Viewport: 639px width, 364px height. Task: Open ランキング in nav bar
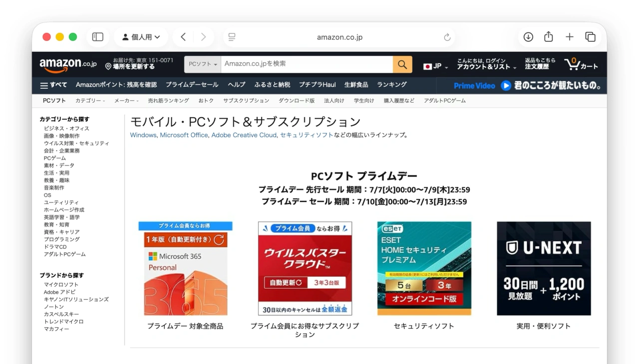(392, 85)
